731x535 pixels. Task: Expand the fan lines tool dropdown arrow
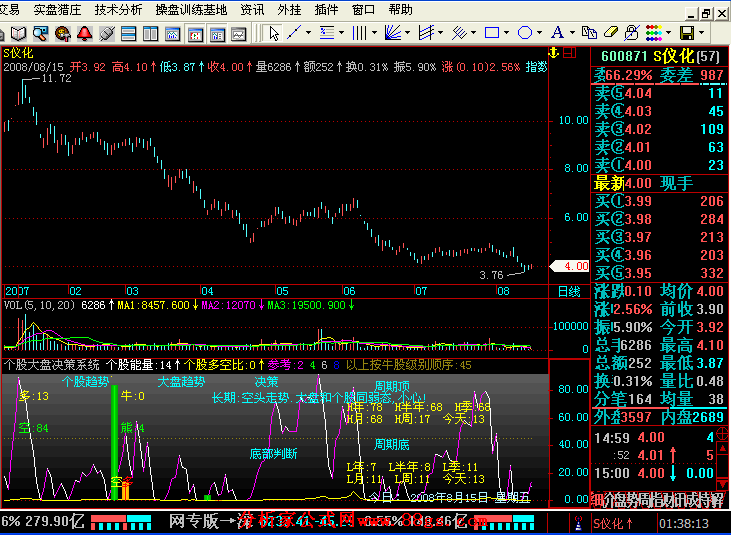(x=407, y=33)
